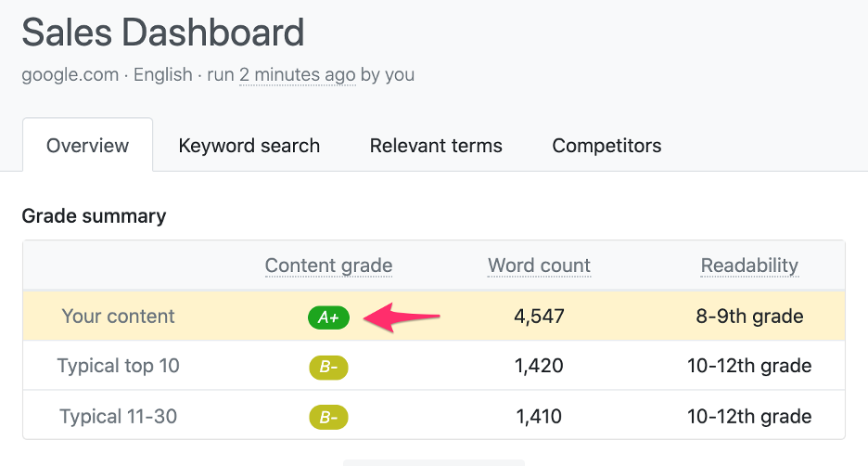Click the 8-9th grade readability value
868x466 pixels.
coord(749,317)
